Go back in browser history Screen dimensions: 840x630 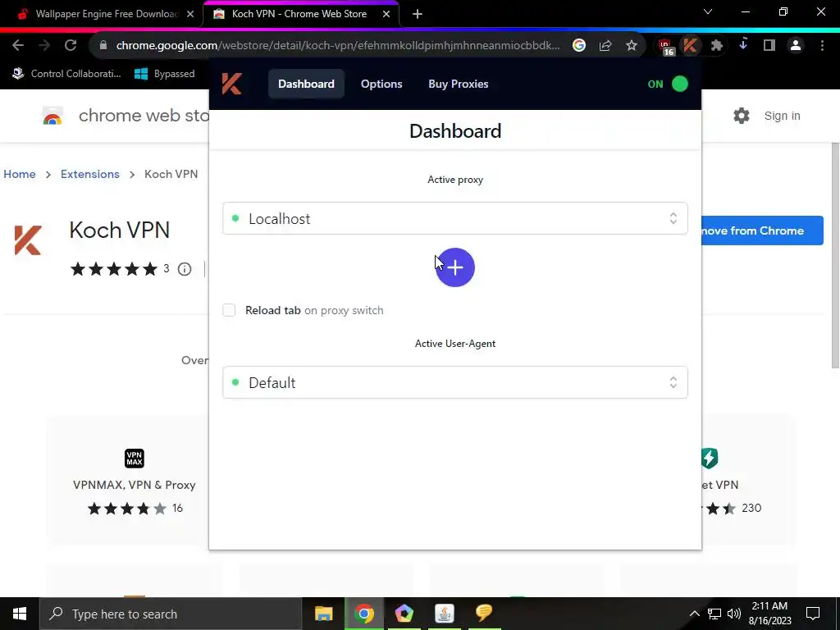pyautogui.click(x=18, y=46)
